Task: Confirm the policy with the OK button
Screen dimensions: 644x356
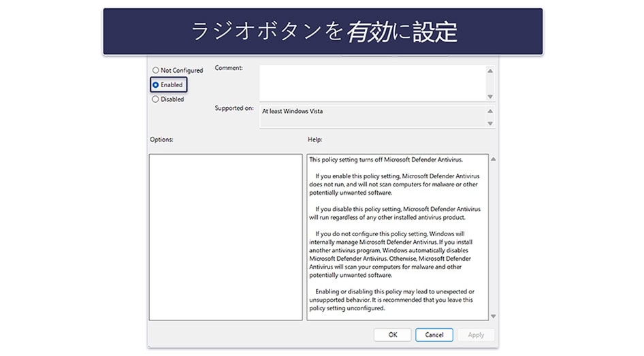Action: click(392, 335)
